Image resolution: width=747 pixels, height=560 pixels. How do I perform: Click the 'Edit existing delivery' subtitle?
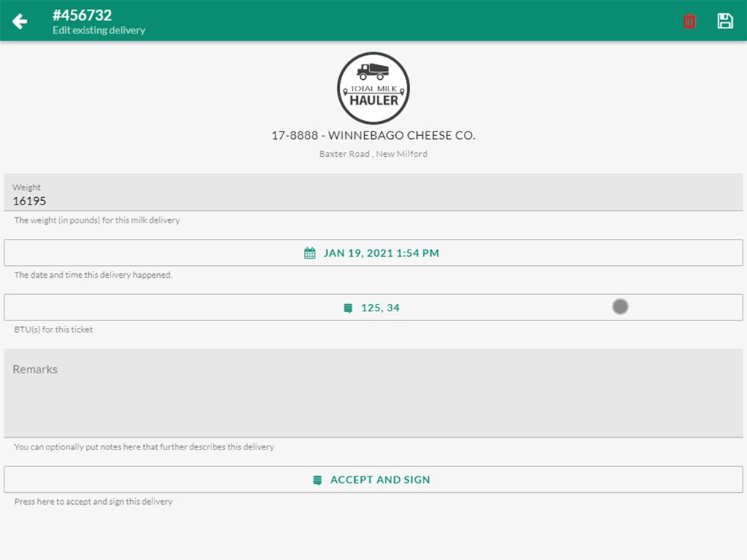(x=99, y=30)
